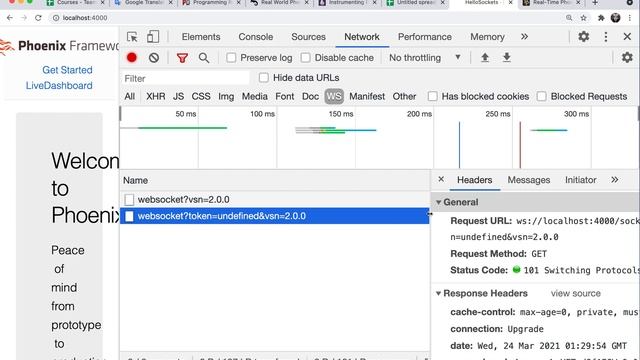Switch to the Google Translate browser tab

coord(144,3)
